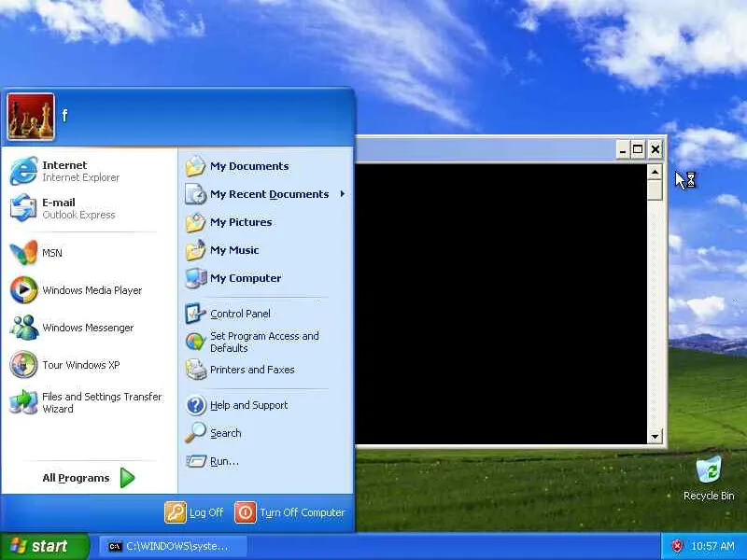The height and width of the screenshot is (560, 747).
Task: Click the security shield tray icon
Action: point(677,546)
